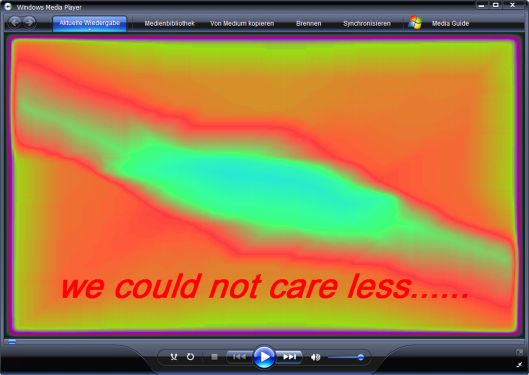Go forward with the Forward arrow
529x375 pixels.
29,22
